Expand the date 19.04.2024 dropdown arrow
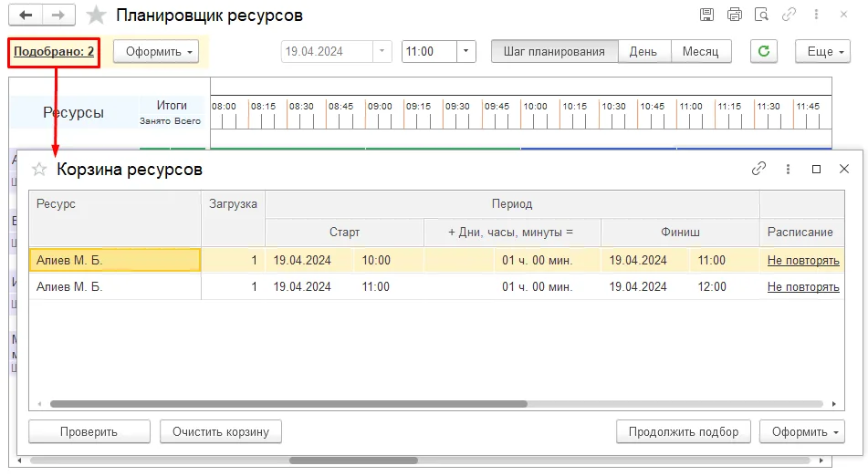 382,51
